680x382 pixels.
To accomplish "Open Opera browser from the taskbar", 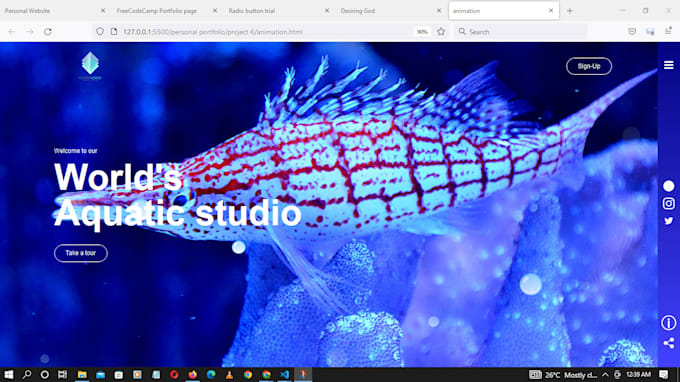I will [x=174, y=375].
